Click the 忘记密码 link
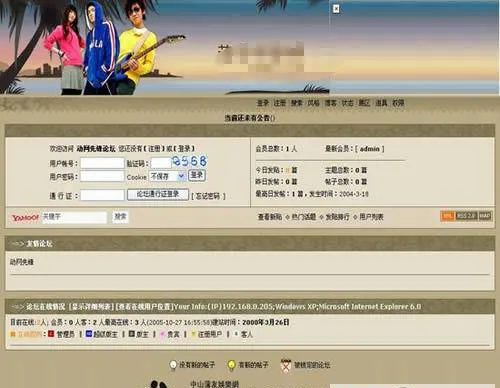The height and width of the screenshot is (388, 500). coord(208,196)
